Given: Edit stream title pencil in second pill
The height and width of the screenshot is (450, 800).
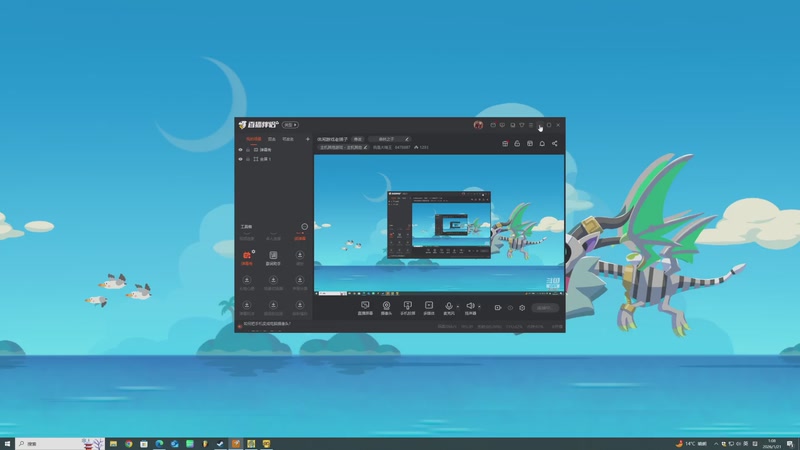Looking at the screenshot, I should (x=407, y=139).
